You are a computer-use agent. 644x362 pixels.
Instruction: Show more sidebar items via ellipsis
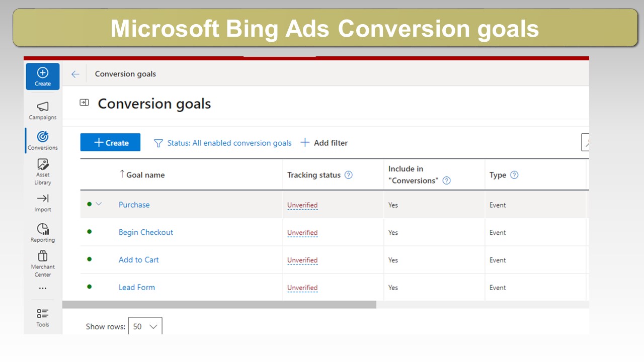pos(43,289)
